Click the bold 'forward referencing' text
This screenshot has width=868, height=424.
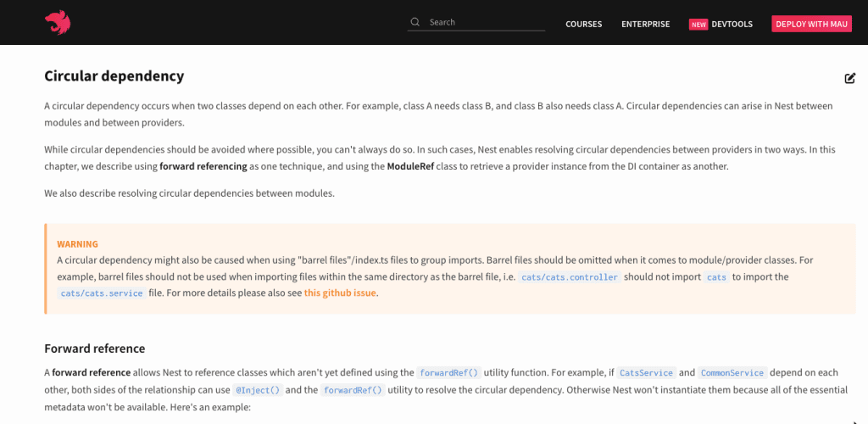coord(203,166)
